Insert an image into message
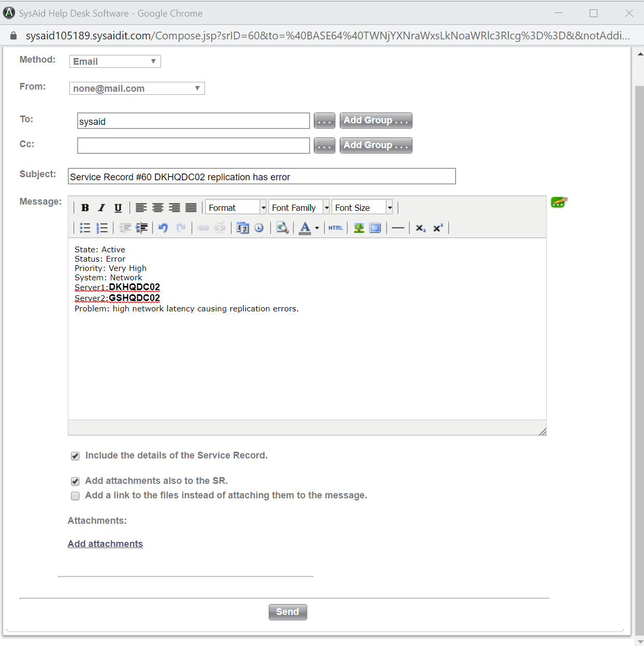The width and height of the screenshot is (644, 646). [x=359, y=227]
